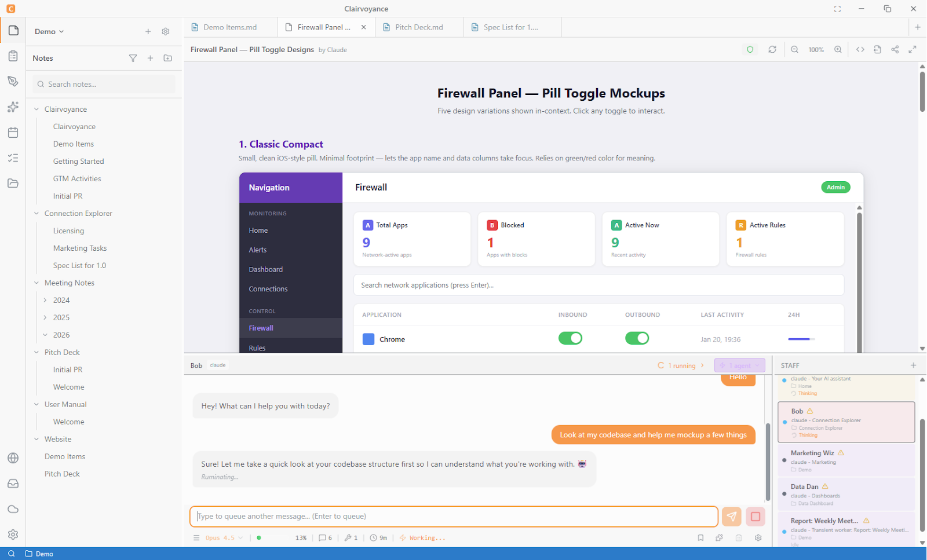The height and width of the screenshot is (560, 927).
Task: Click the zoom out magnifier icon
Action: click(x=795, y=50)
